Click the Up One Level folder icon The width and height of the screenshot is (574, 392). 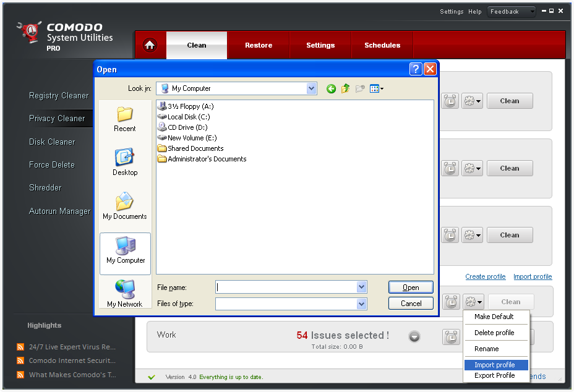345,89
